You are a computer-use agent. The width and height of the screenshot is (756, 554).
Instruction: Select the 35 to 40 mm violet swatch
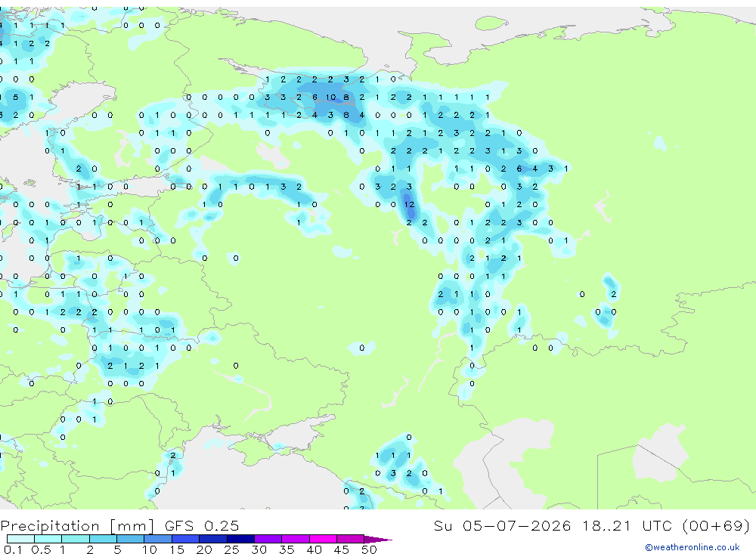[296, 539]
